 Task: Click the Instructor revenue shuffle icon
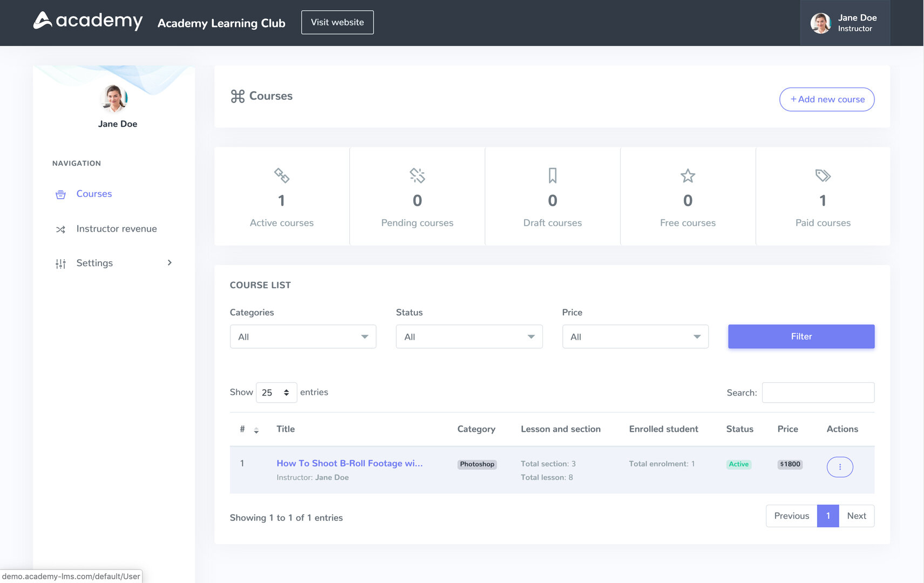[x=60, y=229]
